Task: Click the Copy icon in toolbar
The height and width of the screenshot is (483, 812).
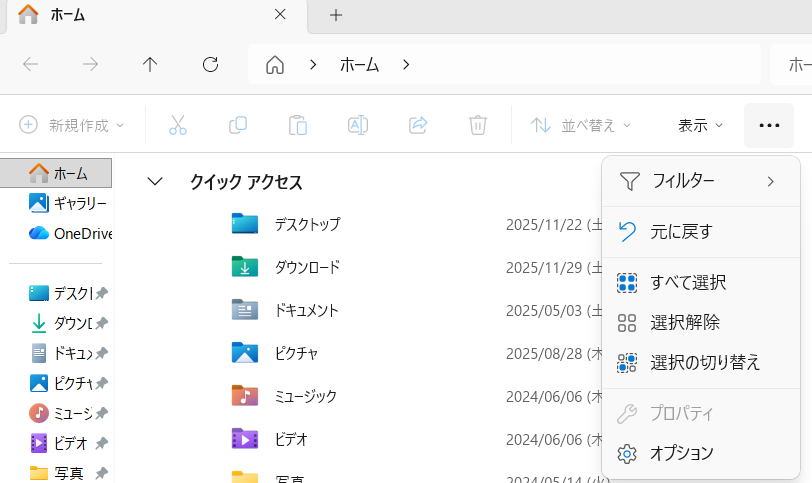Action: tap(238, 125)
